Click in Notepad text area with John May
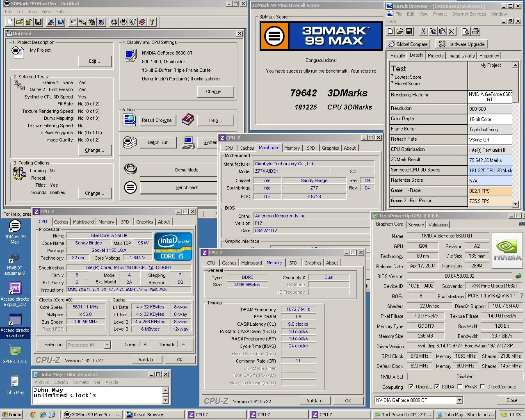525x420 pixels. click(x=98, y=395)
